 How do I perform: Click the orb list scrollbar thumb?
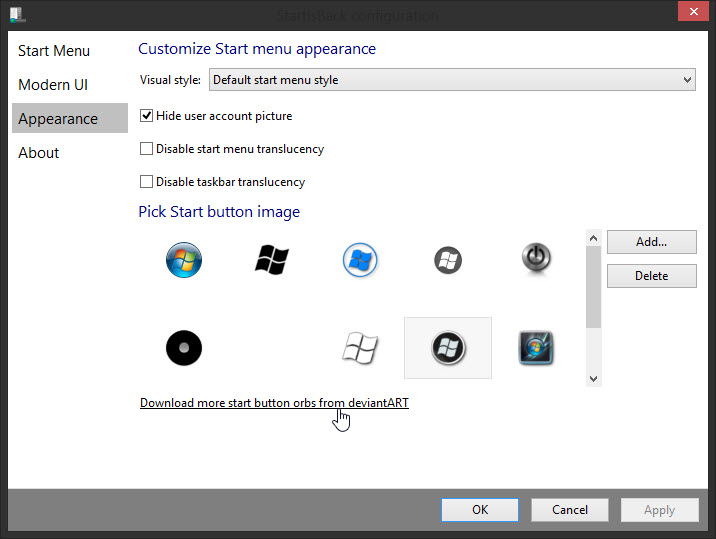click(x=593, y=287)
